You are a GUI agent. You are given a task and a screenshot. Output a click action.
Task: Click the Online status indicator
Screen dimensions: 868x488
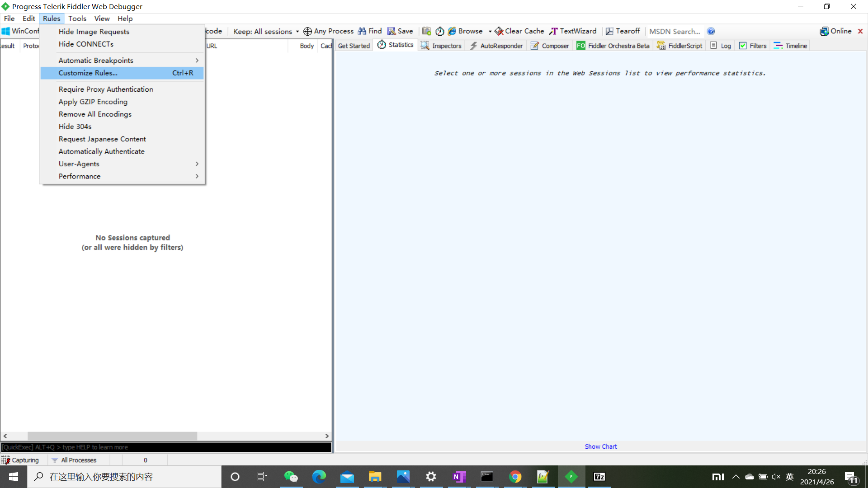835,31
